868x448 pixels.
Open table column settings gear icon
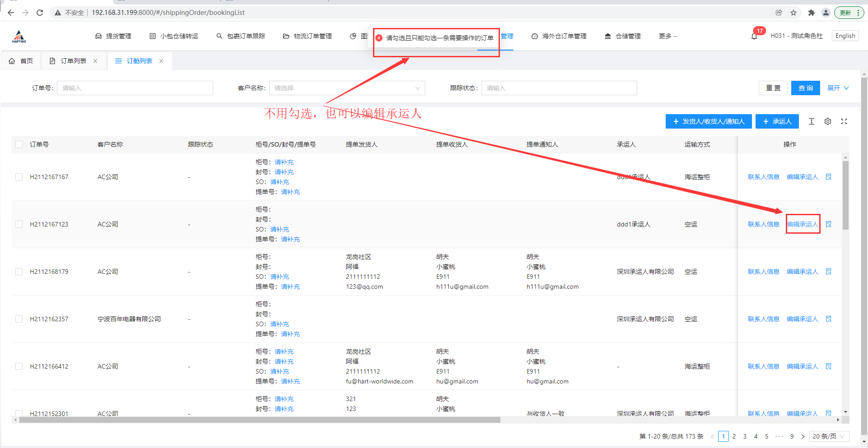point(828,121)
